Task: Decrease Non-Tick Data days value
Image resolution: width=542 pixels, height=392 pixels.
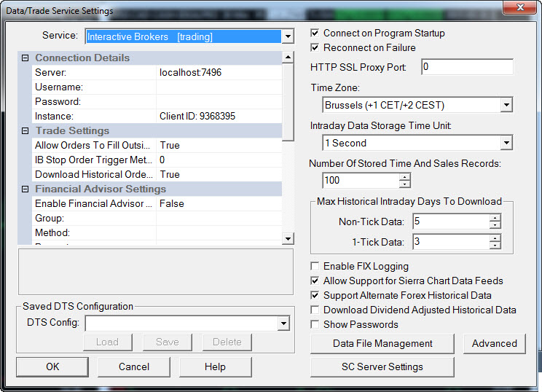Action: pos(495,225)
